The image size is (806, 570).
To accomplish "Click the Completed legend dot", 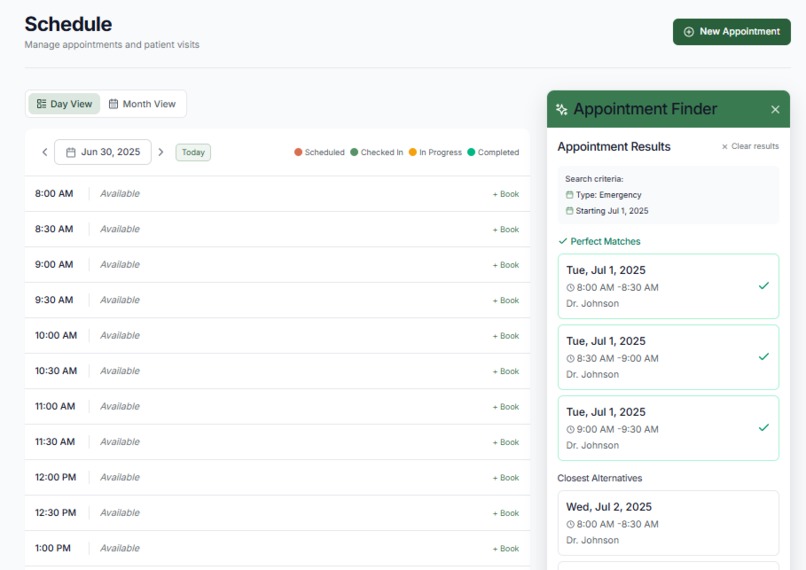I will coord(471,152).
